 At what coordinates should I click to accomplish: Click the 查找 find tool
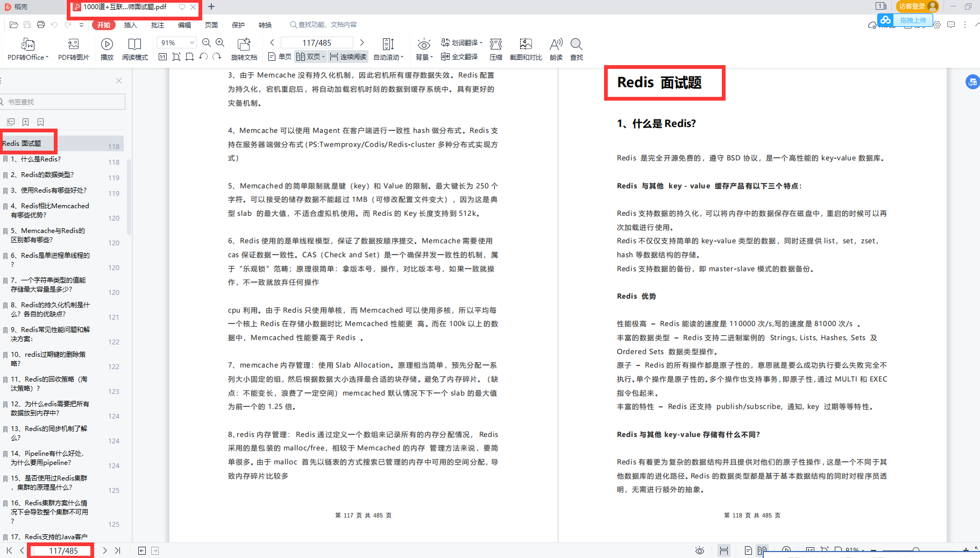pyautogui.click(x=577, y=49)
